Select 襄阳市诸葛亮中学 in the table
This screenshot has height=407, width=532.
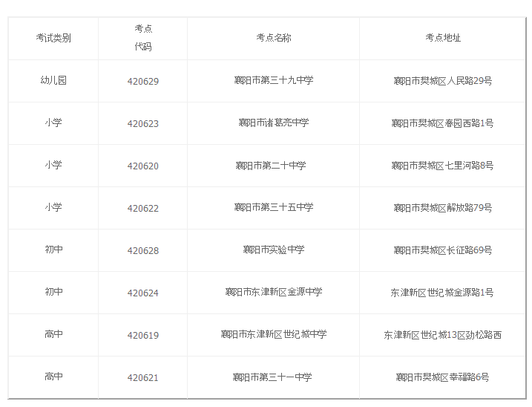coord(273,123)
